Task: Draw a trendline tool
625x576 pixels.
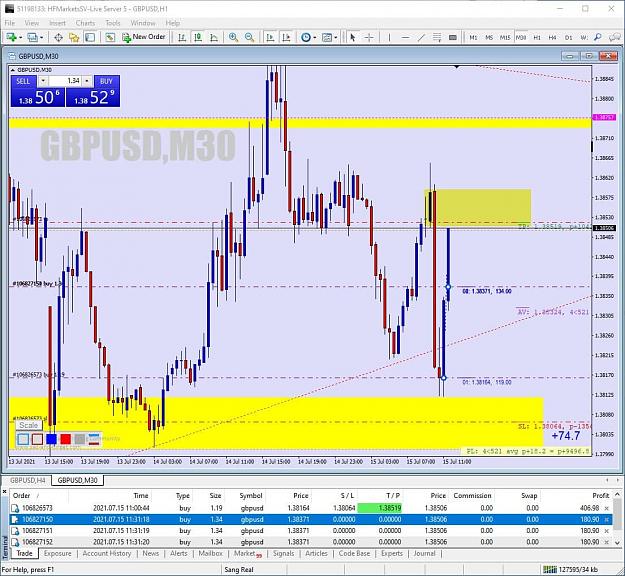Action: coord(421,37)
